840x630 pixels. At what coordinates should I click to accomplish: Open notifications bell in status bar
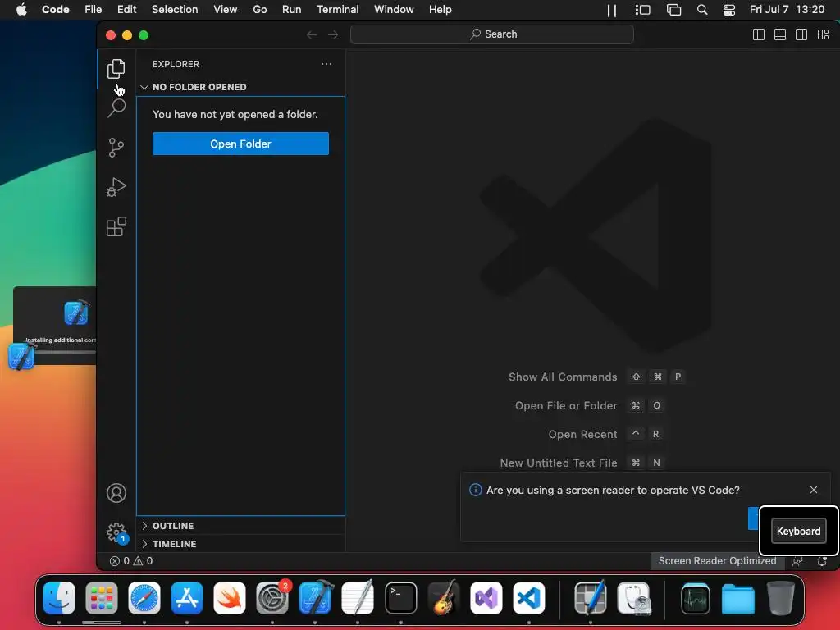(x=822, y=561)
